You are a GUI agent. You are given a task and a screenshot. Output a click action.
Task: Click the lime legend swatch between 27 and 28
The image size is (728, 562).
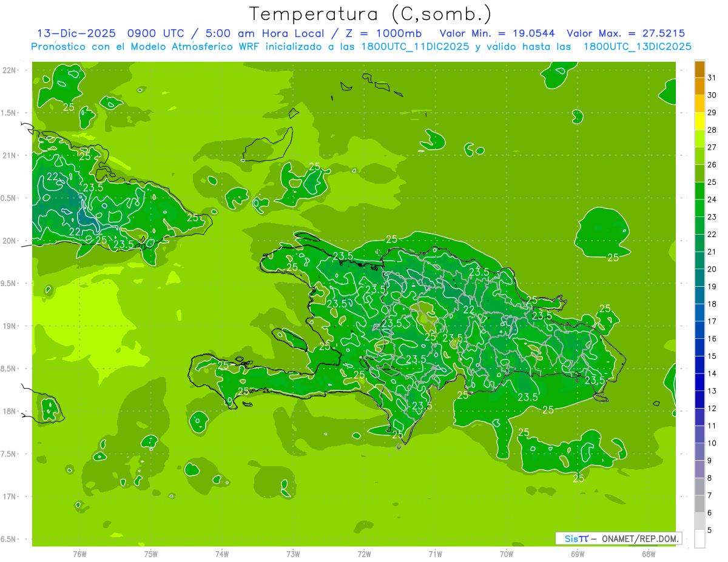699,139
